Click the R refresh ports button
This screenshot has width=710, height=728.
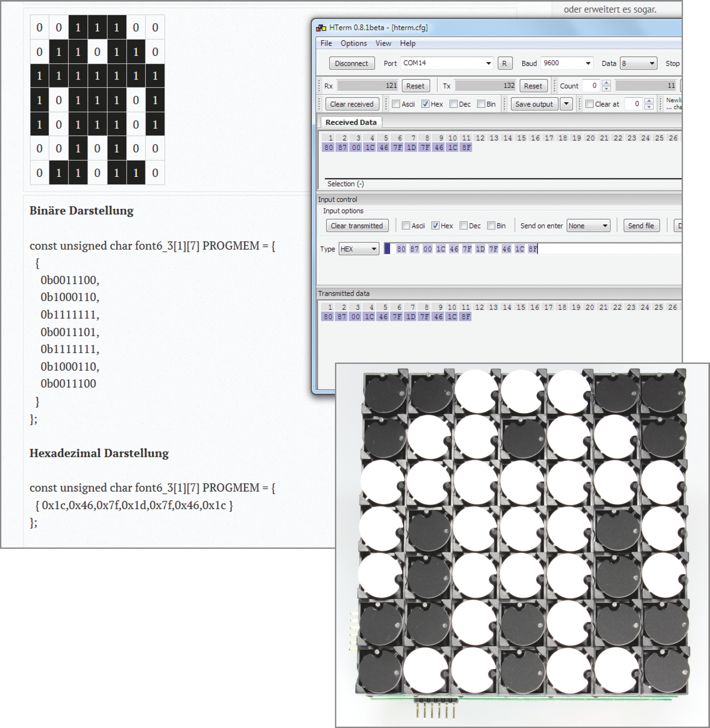(x=505, y=64)
